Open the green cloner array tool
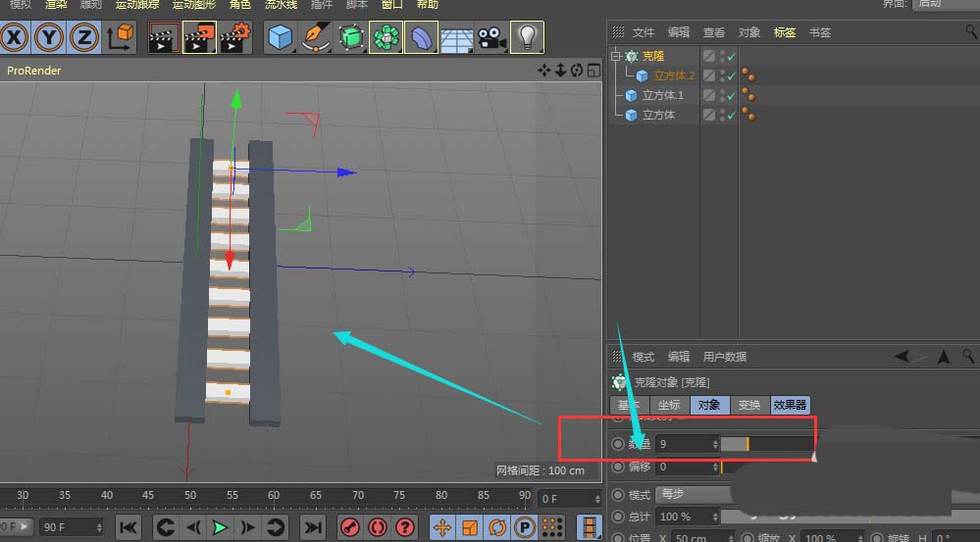 click(x=387, y=38)
